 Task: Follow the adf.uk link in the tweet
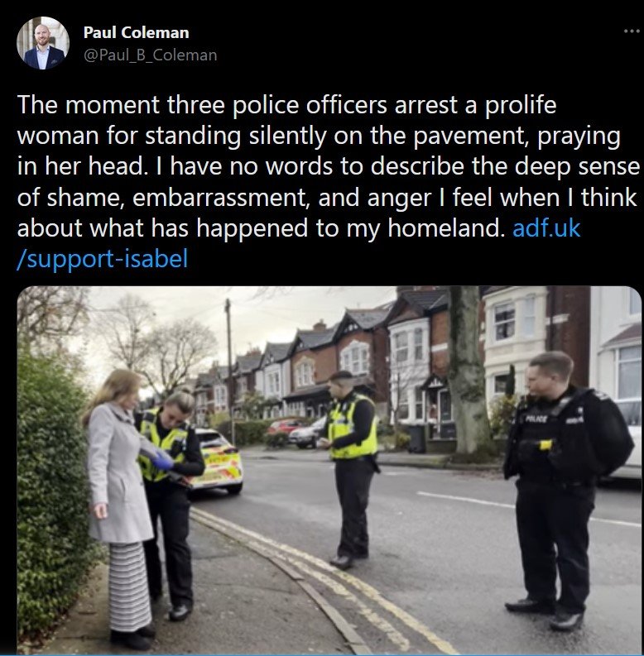tap(546, 228)
